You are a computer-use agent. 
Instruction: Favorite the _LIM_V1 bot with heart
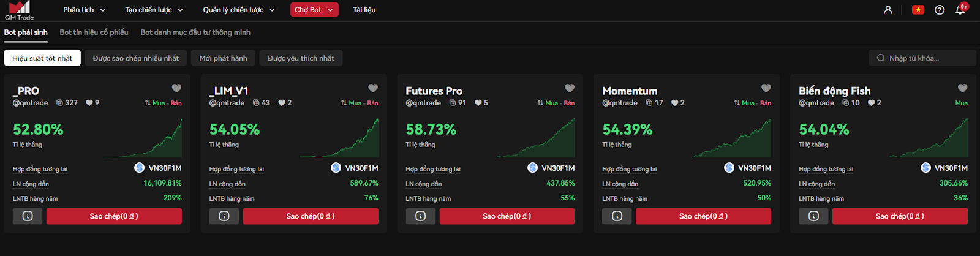pos(373,88)
